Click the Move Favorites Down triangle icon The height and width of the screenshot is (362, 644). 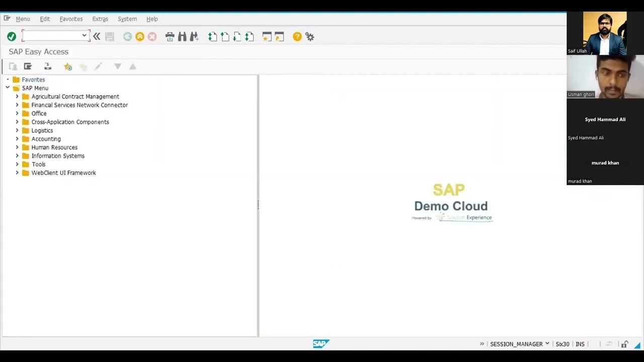(118, 66)
